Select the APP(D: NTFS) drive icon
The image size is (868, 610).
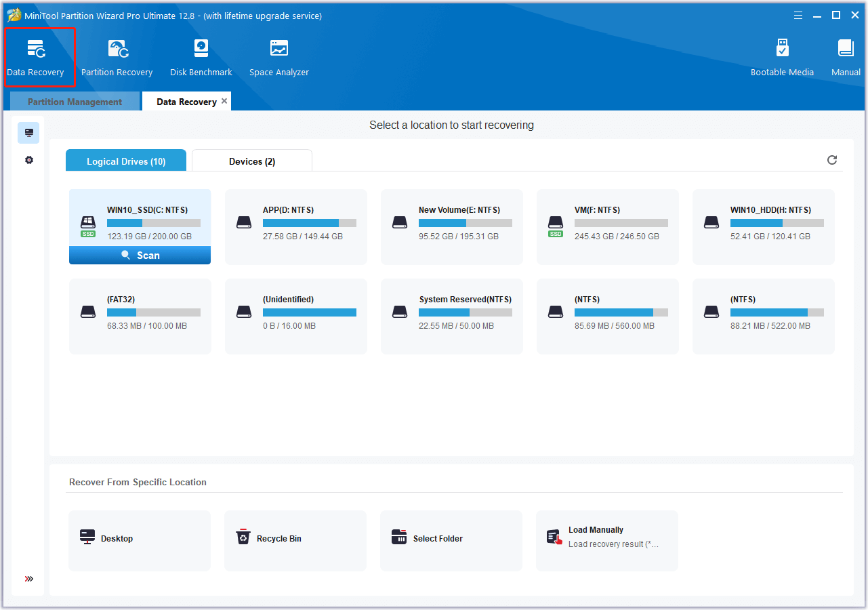(244, 222)
